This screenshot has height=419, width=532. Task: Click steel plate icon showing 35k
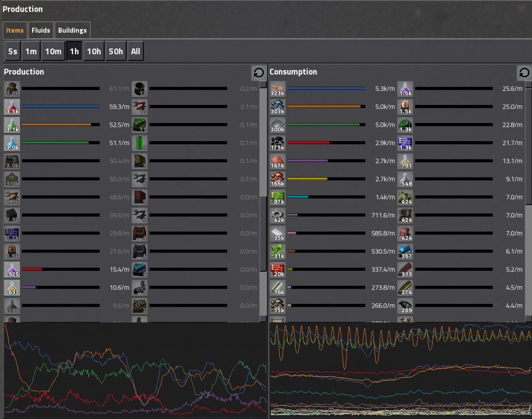277,234
